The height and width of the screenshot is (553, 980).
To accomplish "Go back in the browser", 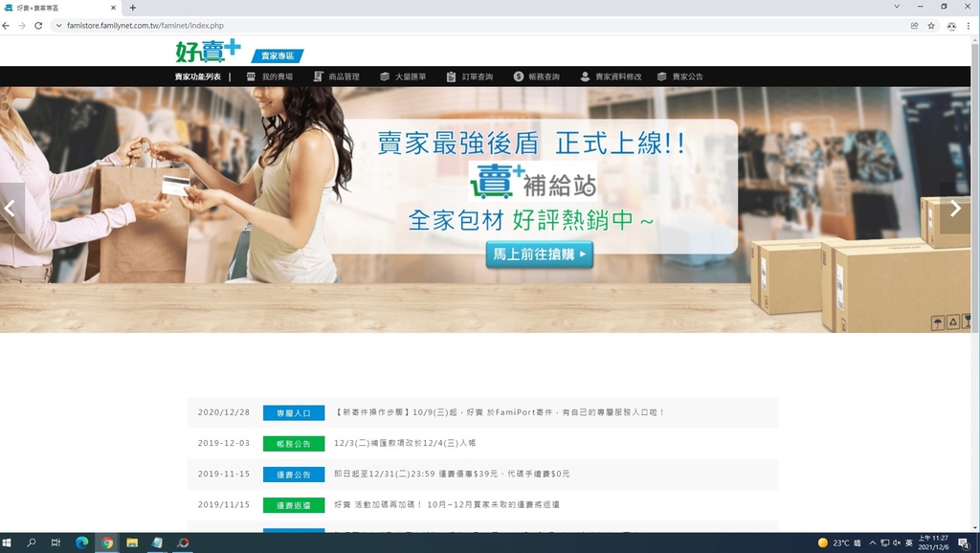I will [x=7, y=26].
